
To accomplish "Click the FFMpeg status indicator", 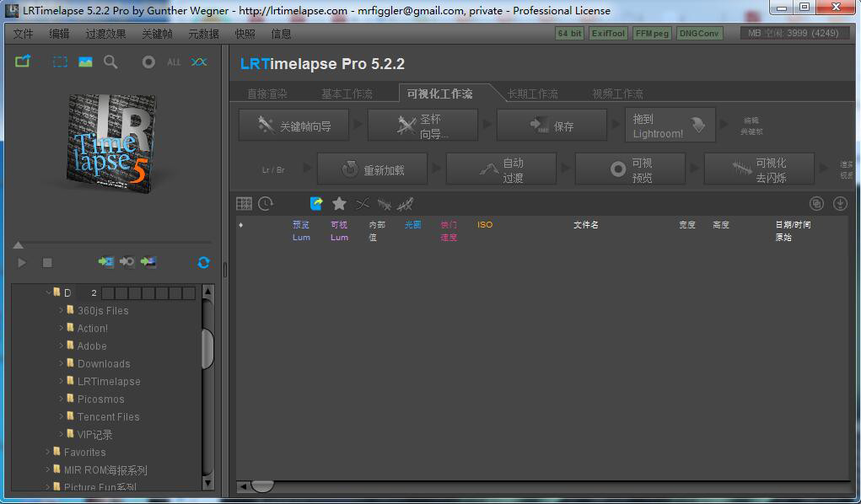I will [652, 34].
